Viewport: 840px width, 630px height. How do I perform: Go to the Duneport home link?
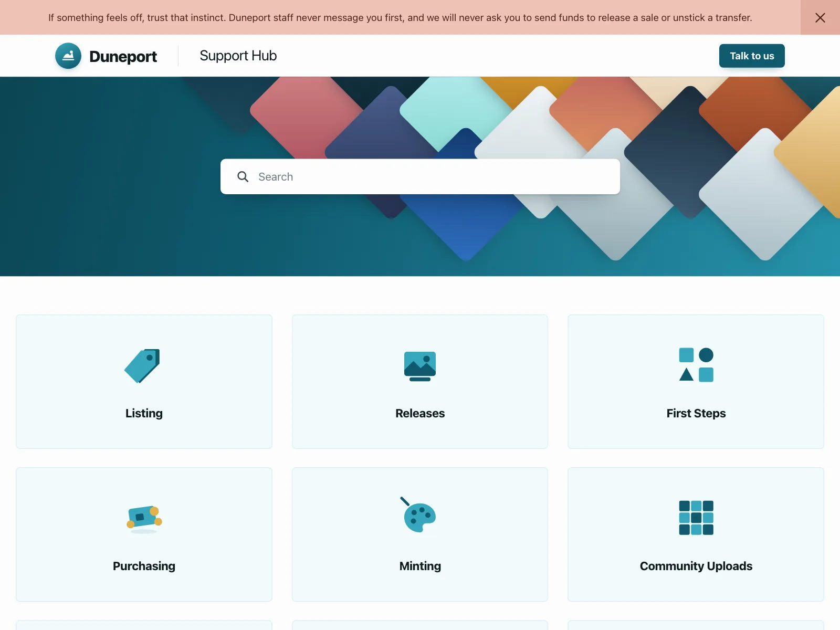pos(106,56)
